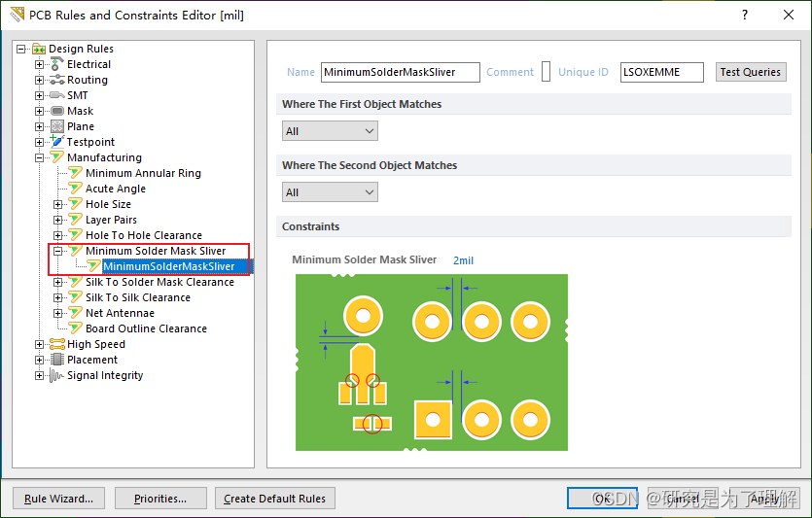This screenshot has height=518, width=812.
Task: Select the Testpoint tree item
Action: [90, 142]
